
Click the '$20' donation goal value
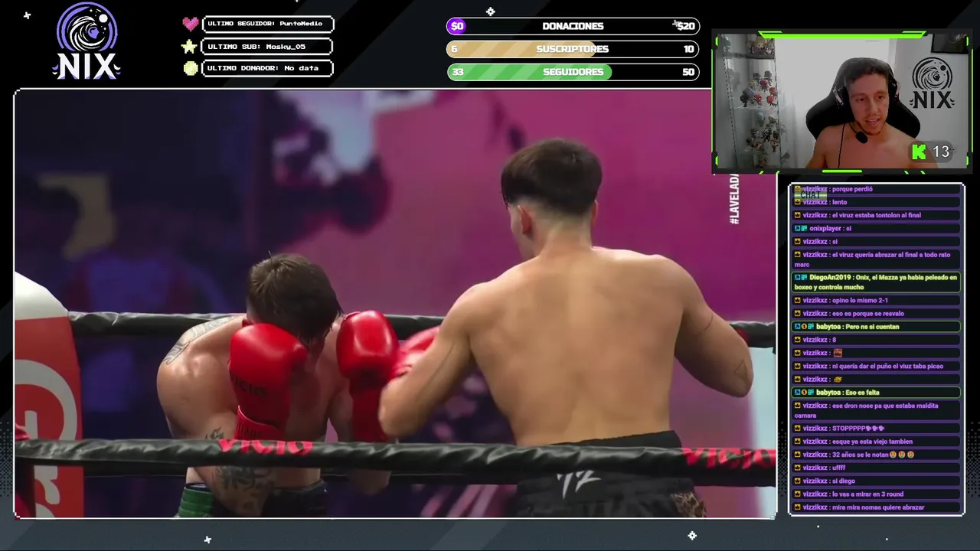click(x=685, y=26)
